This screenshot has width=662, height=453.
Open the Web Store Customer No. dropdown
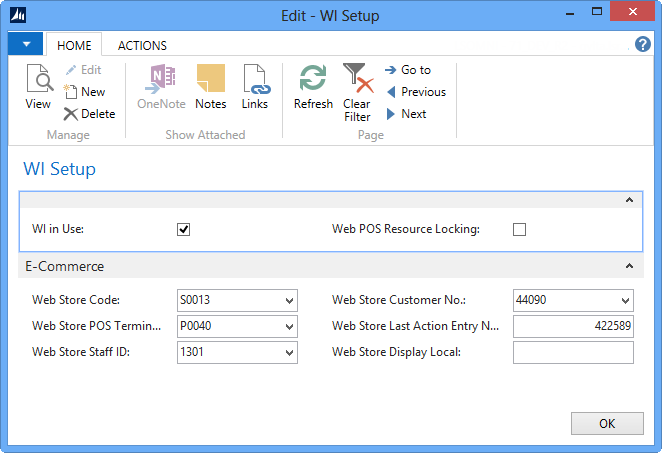click(x=625, y=300)
